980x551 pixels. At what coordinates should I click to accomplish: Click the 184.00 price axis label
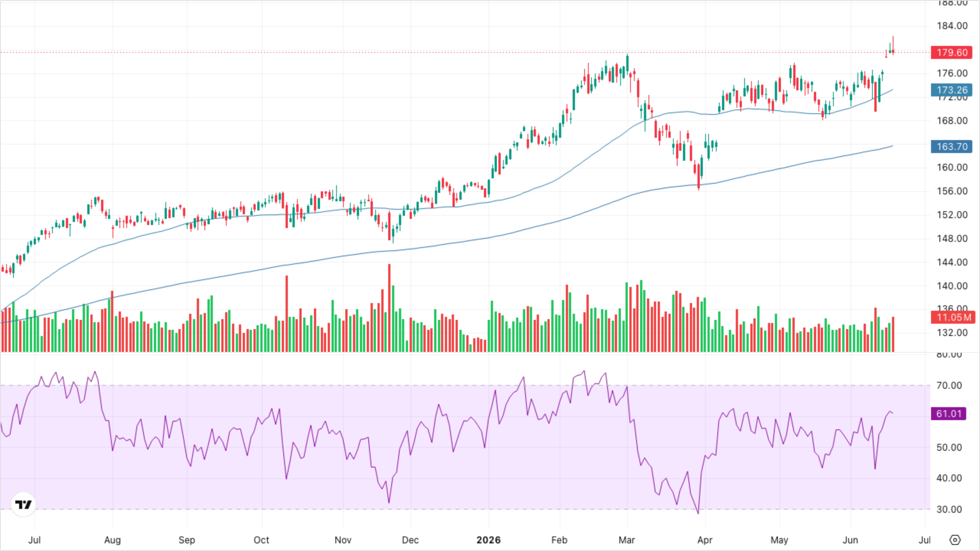point(952,26)
